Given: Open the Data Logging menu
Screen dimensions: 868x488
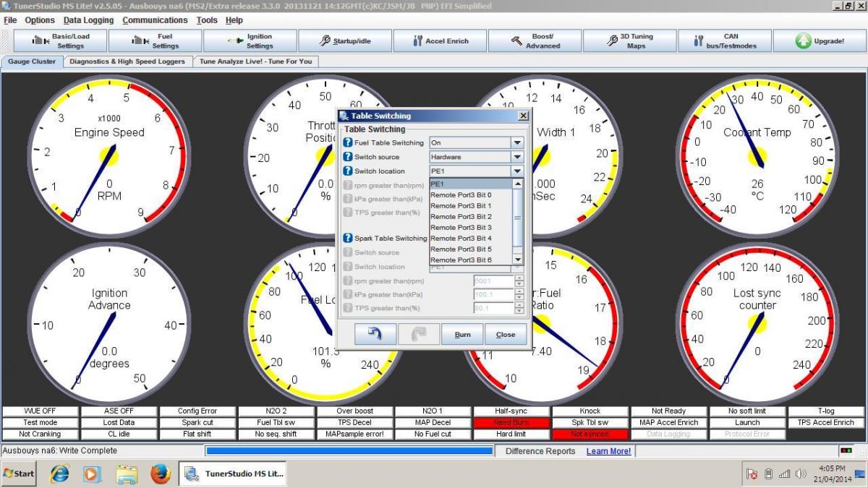Looking at the screenshot, I should pyautogui.click(x=88, y=20).
